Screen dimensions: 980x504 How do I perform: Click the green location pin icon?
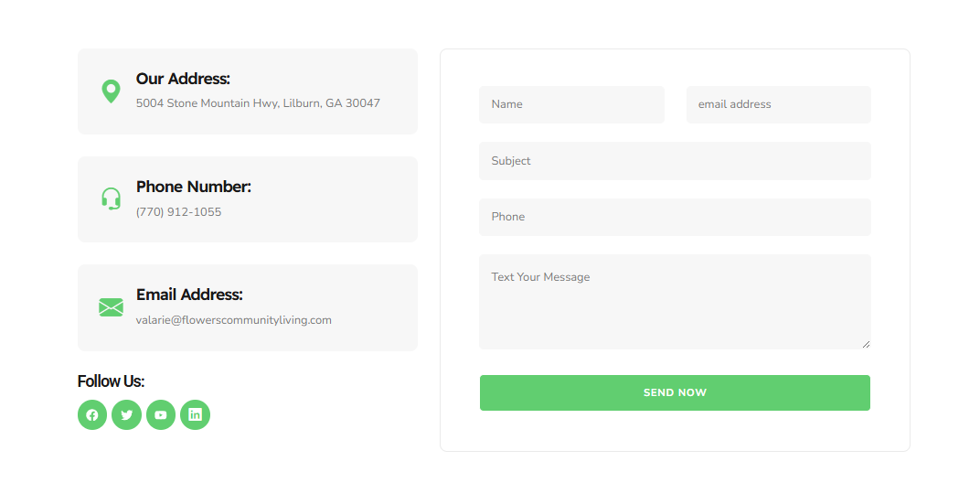point(112,91)
